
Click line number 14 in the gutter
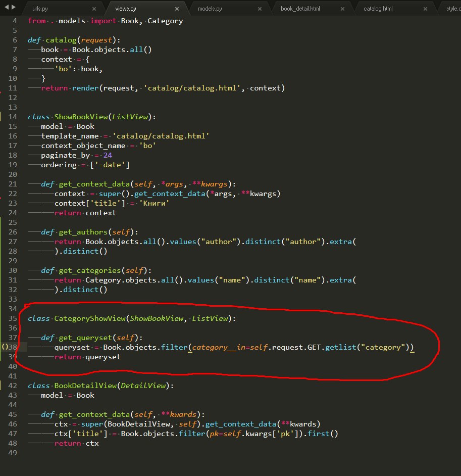pos(13,117)
